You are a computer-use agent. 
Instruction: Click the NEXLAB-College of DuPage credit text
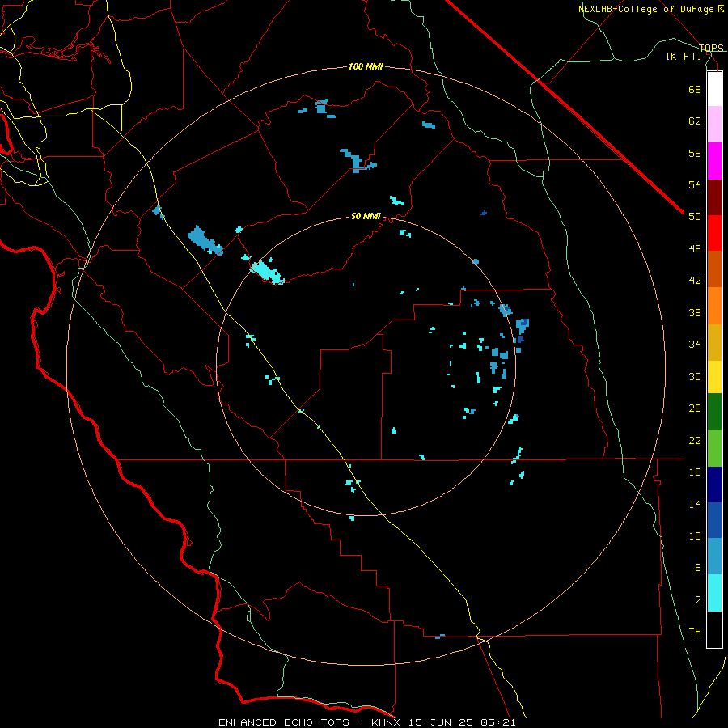pos(645,9)
